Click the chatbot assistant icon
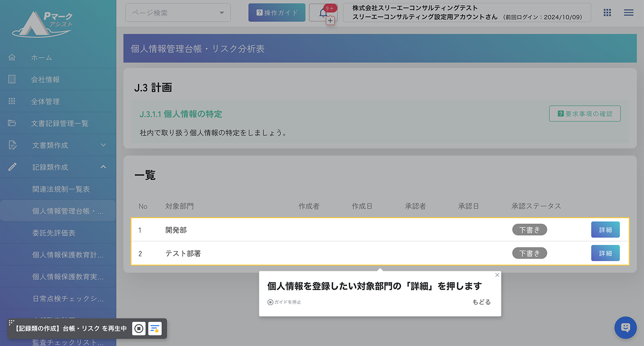The image size is (644, 346). click(x=625, y=328)
